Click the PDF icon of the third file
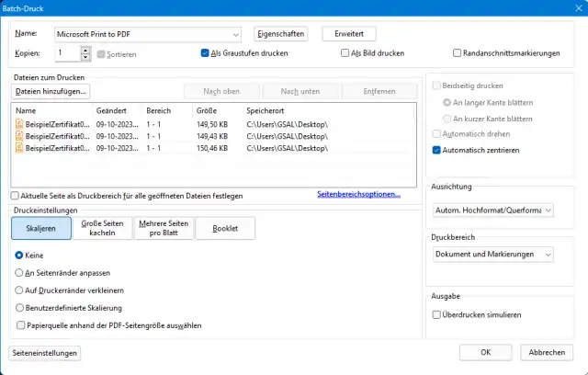Image resolution: width=588 pixels, height=375 pixels. [x=19, y=148]
